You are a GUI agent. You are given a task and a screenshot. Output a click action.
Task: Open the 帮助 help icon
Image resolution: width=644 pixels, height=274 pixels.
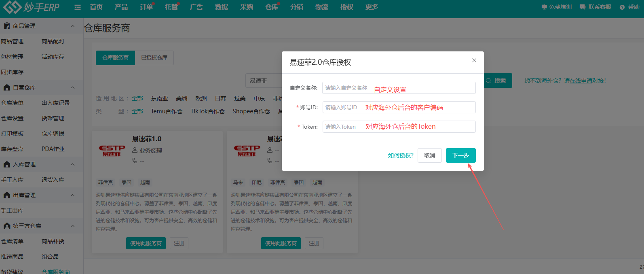tap(622, 7)
